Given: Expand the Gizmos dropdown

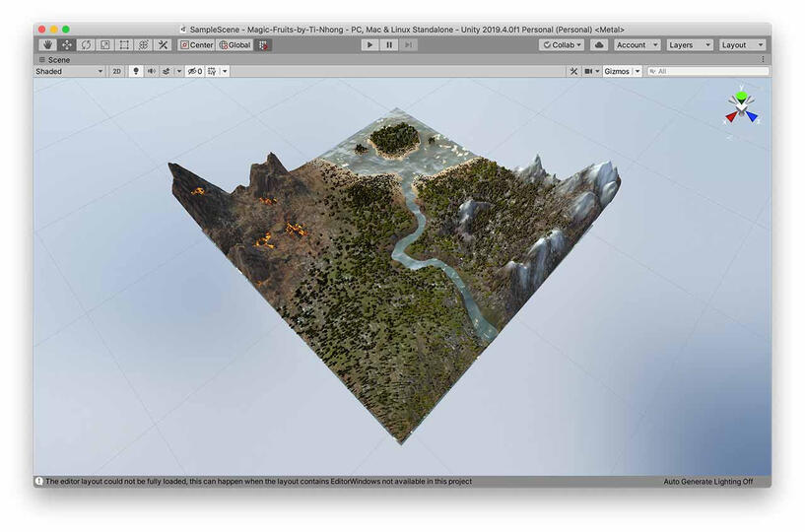Looking at the screenshot, I should click(622, 72).
